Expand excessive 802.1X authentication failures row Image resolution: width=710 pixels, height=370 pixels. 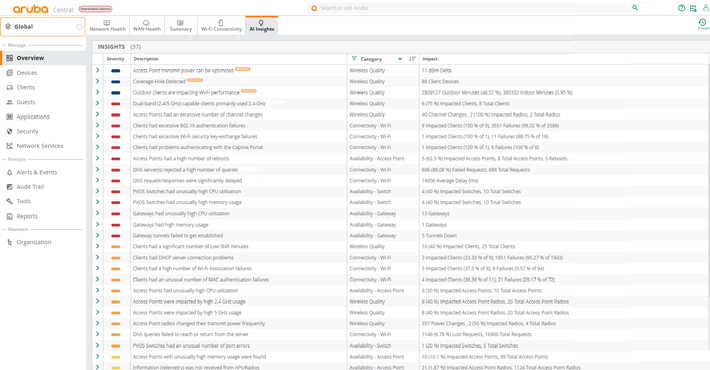pos(97,125)
